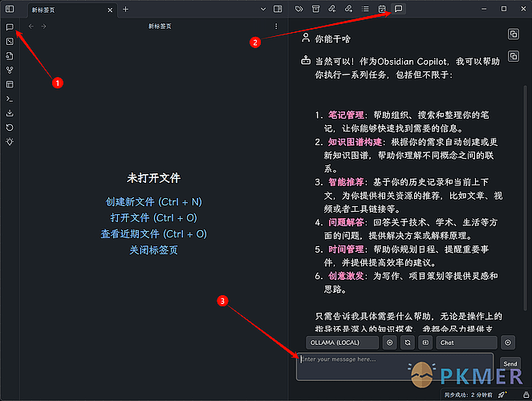Click the counter-clockwise reload icon in ribbon
This screenshot has height=401, width=532.
coord(10,128)
